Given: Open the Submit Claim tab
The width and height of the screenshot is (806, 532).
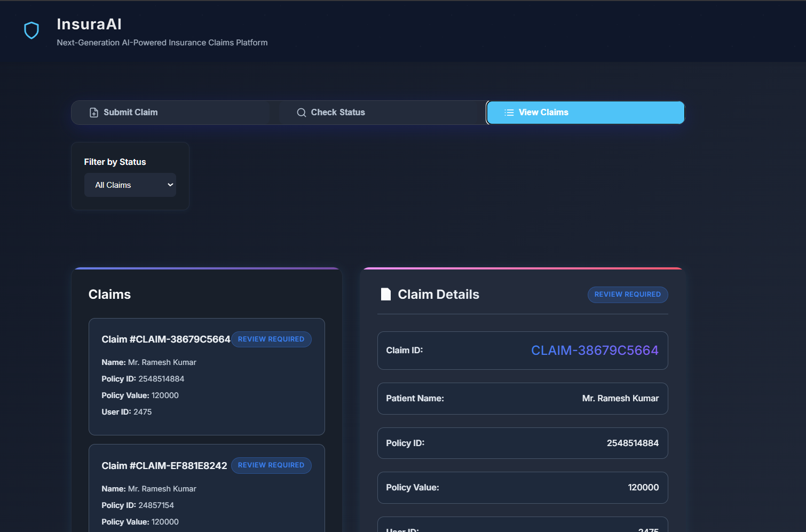Looking at the screenshot, I should 175,113.
